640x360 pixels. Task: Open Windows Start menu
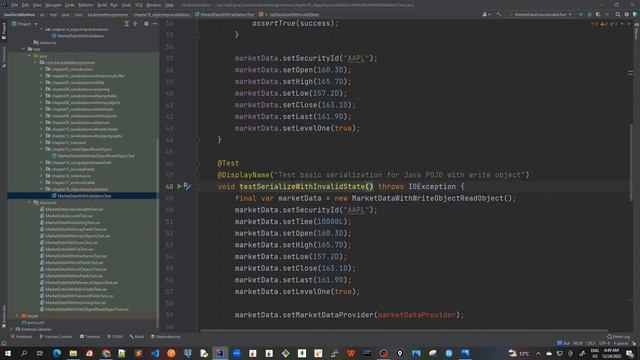(x=7, y=353)
